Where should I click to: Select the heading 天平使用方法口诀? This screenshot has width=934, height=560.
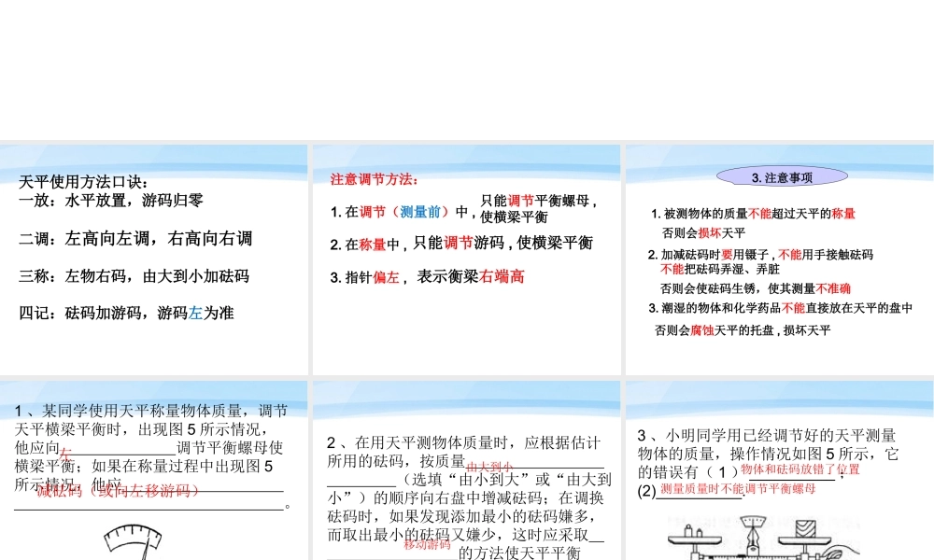coord(83,182)
